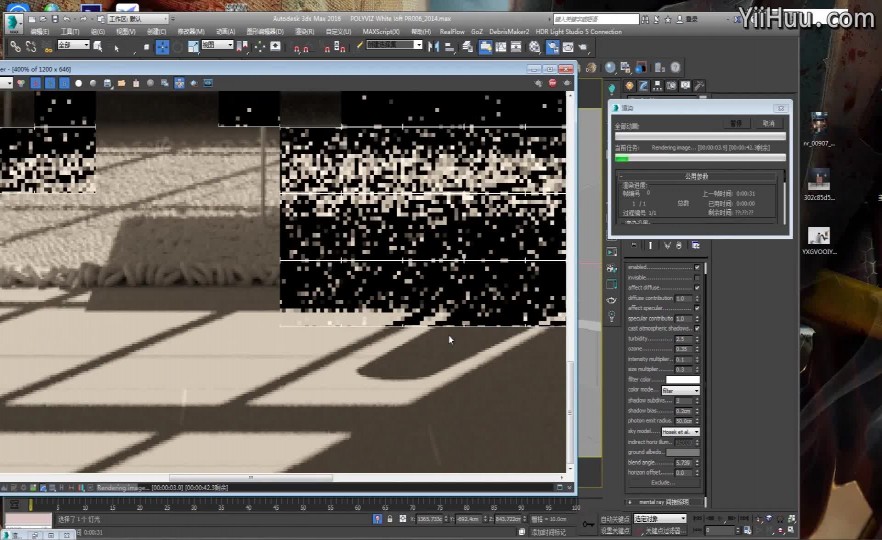Toggle the affect specular checkbox
The width and height of the screenshot is (882, 540).
697,308
